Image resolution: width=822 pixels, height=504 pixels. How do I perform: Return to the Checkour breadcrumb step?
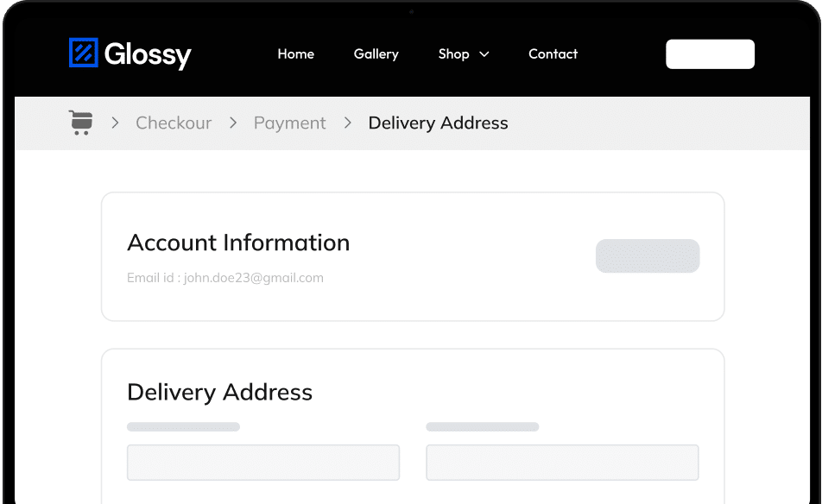pos(174,123)
